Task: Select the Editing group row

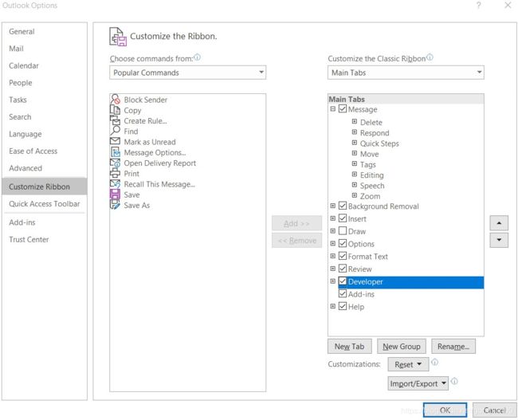Action: click(x=371, y=175)
